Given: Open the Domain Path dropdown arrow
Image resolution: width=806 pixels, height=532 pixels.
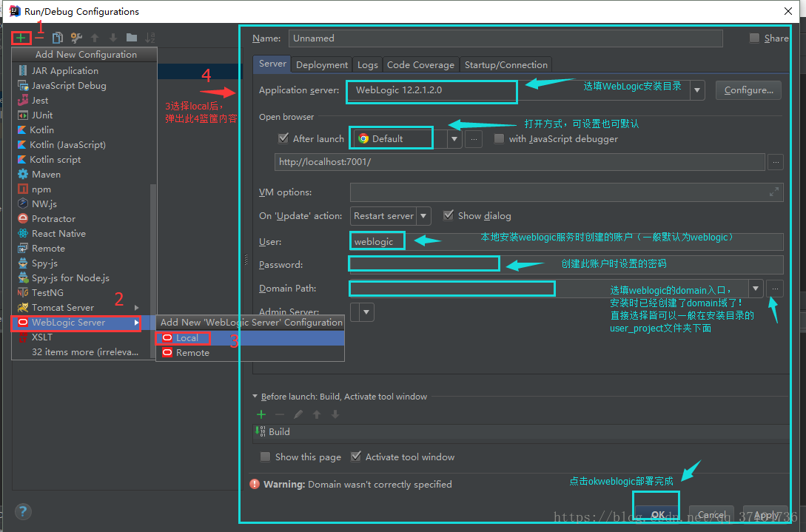Looking at the screenshot, I should click(x=755, y=289).
